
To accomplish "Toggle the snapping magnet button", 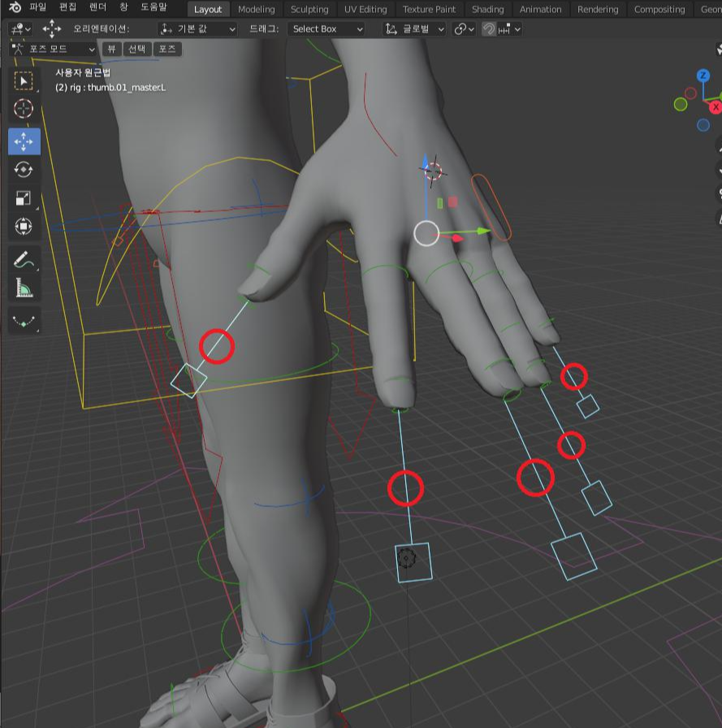I will (x=488, y=29).
